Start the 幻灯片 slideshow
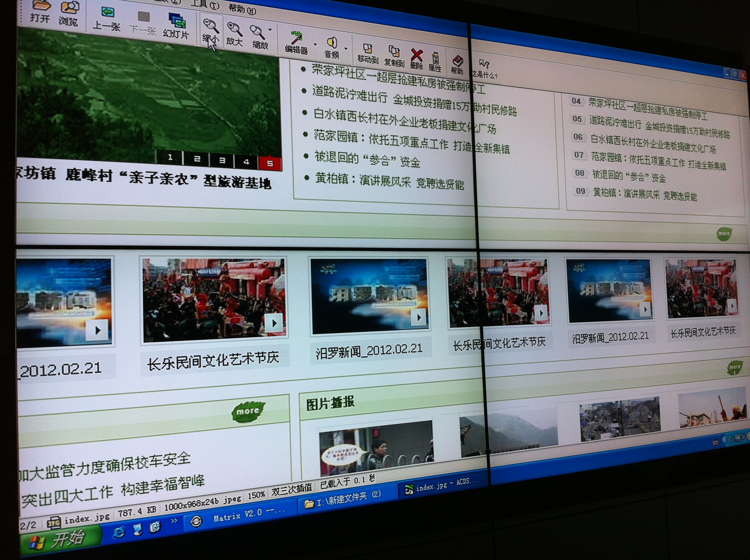Screen dimensions: 750x560 [x=176, y=26]
